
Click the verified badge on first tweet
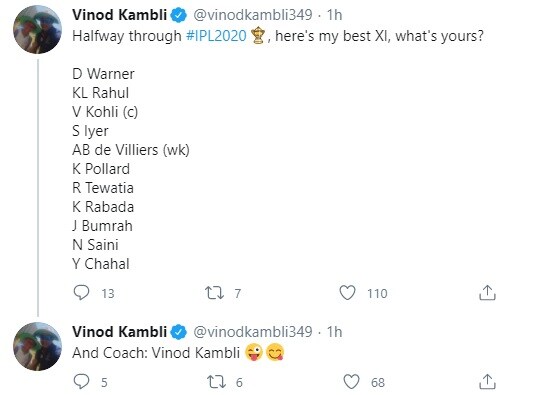[179, 15]
